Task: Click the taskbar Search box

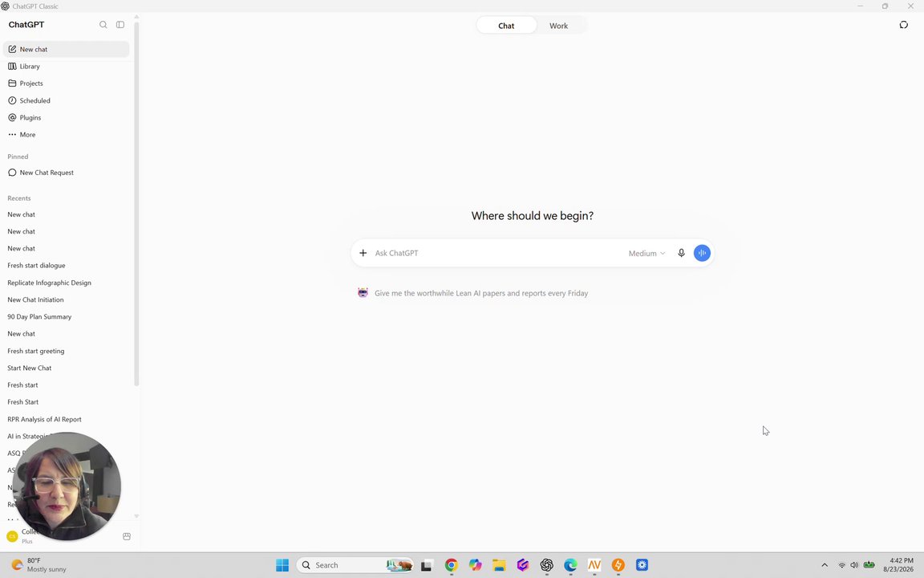Action: point(355,565)
